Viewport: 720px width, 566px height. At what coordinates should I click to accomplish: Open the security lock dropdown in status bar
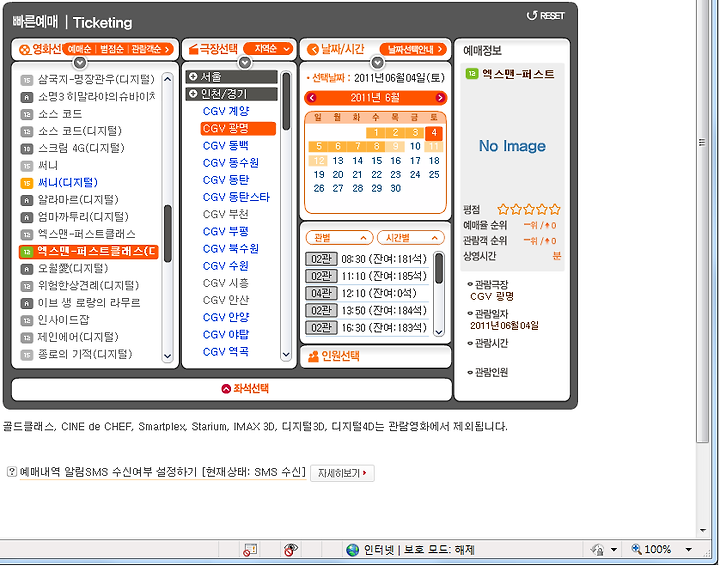[613, 549]
